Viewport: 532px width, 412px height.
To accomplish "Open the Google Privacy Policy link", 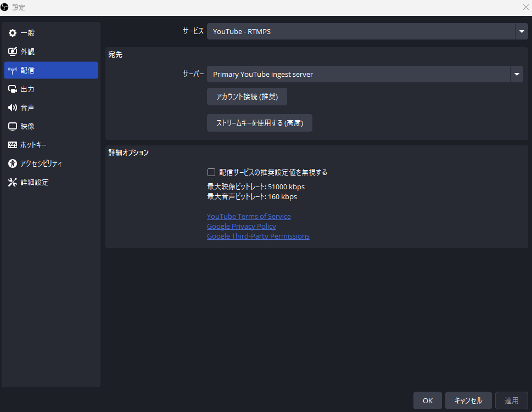I will point(242,226).
